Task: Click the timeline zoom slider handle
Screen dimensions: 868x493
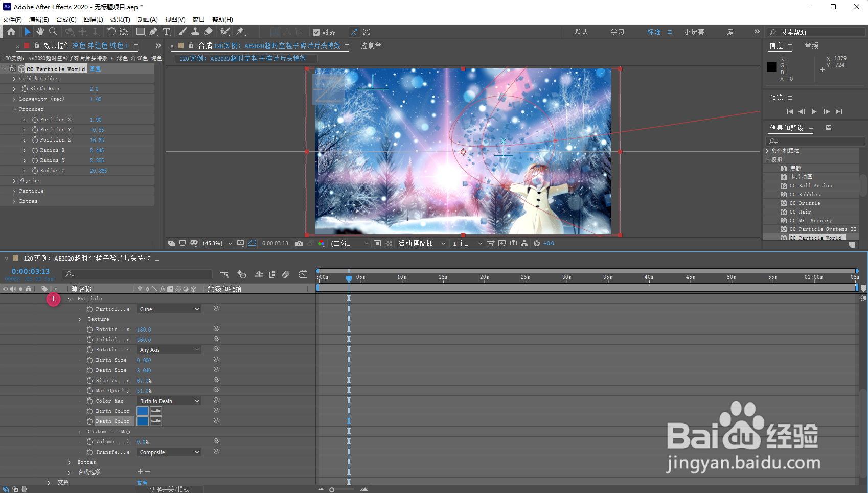Action: tap(332, 490)
